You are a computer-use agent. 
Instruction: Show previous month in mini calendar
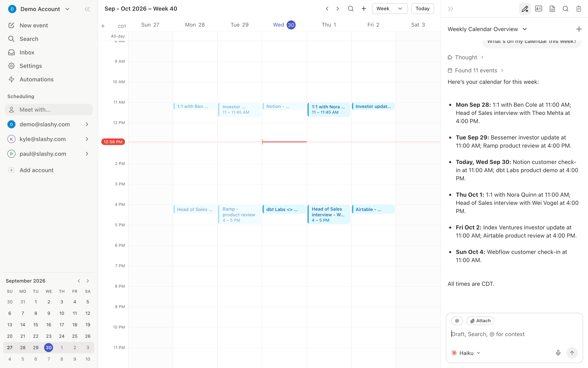coord(79,281)
